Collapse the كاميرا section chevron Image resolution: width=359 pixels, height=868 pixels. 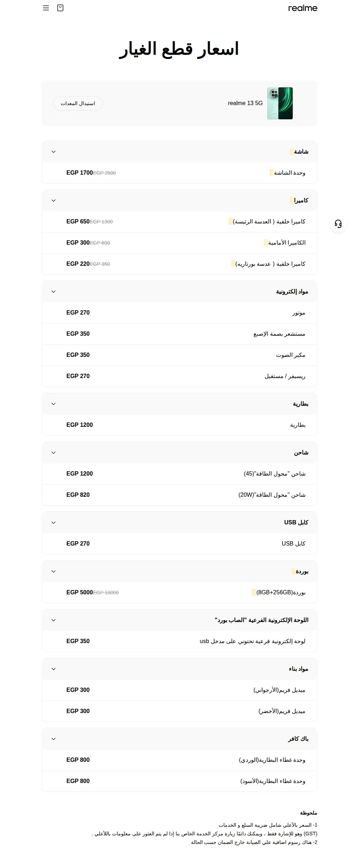point(53,201)
